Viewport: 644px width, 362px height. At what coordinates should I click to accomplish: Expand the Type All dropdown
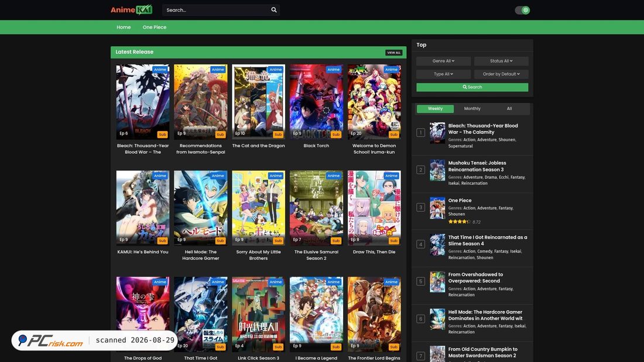click(x=444, y=74)
